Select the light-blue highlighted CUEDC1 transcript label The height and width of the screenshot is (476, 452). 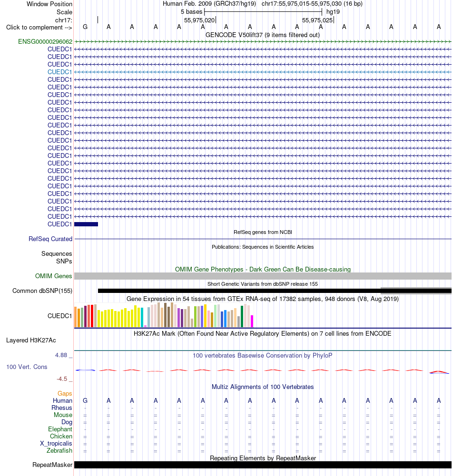tap(60, 72)
